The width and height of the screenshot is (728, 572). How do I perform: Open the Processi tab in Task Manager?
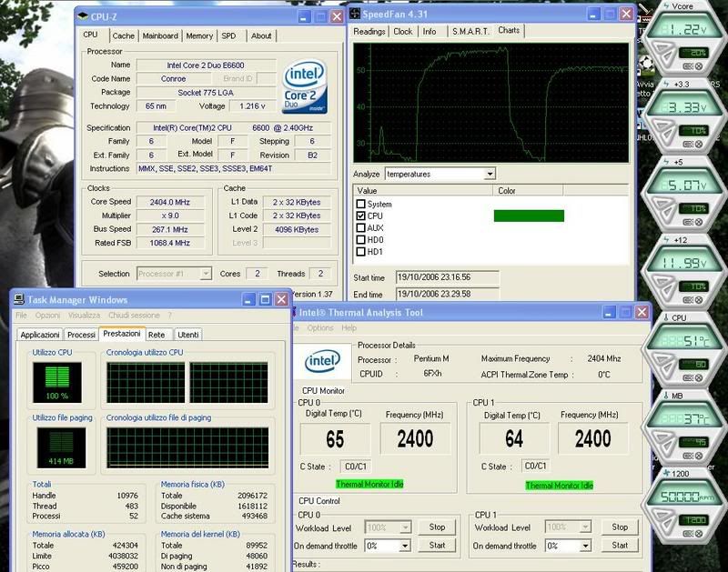pos(82,335)
